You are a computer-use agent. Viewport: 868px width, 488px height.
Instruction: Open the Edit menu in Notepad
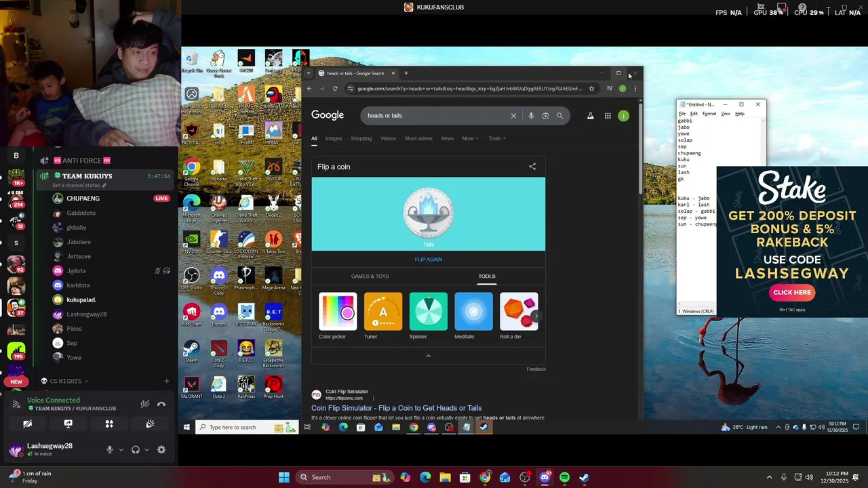pyautogui.click(x=694, y=114)
